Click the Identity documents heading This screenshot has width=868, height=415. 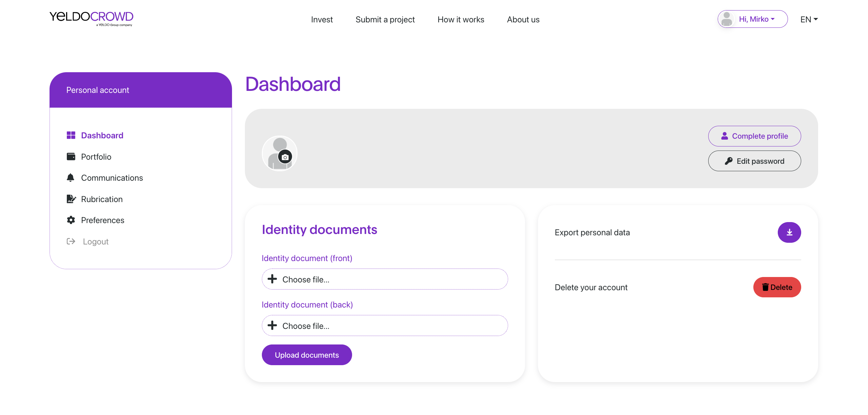[x=319, y=230]
